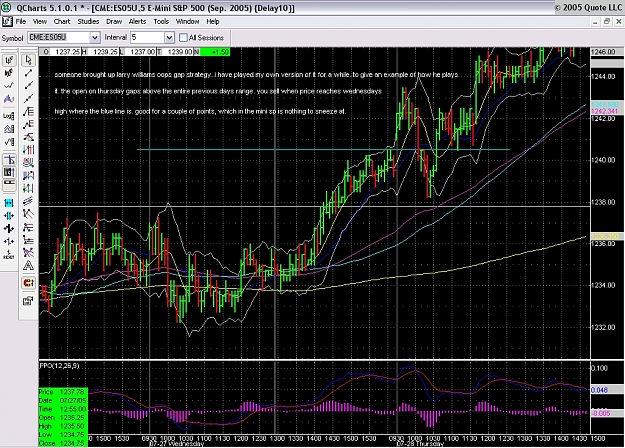The image size is (625, 448).
Task: Select the crossed lines drawing tool
Action: (x=28, y=252)
